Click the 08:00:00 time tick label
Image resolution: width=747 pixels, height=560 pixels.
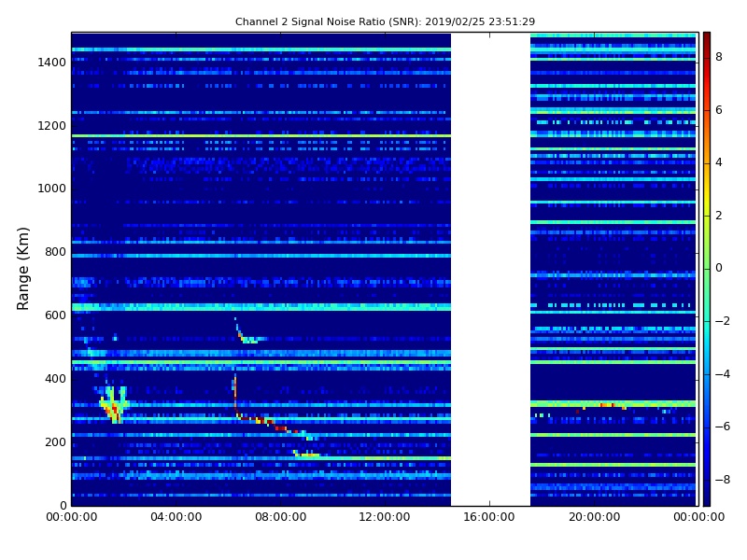[x=281, y=517]
